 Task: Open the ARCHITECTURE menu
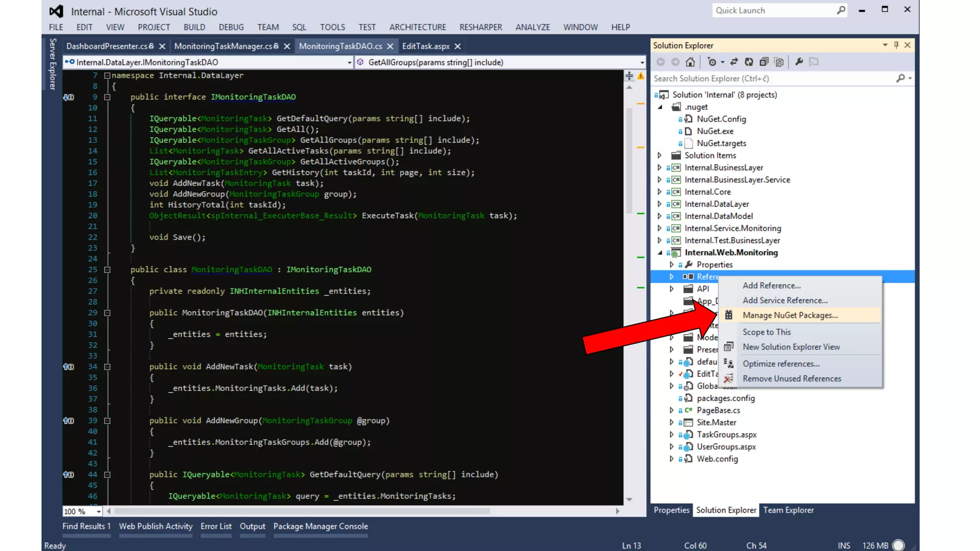click(x=417, y=27)
